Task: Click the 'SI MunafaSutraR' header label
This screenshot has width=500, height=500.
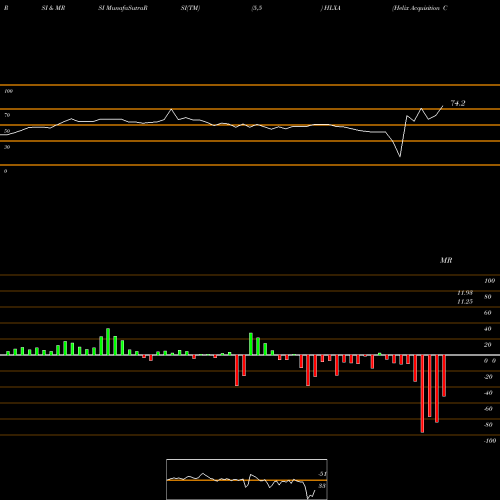Action: click(123, 8)
